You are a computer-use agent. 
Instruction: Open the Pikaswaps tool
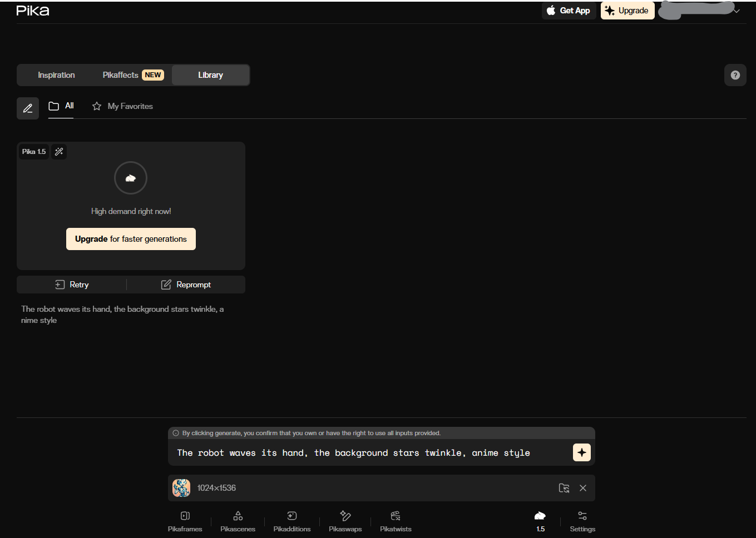(345, 516)
